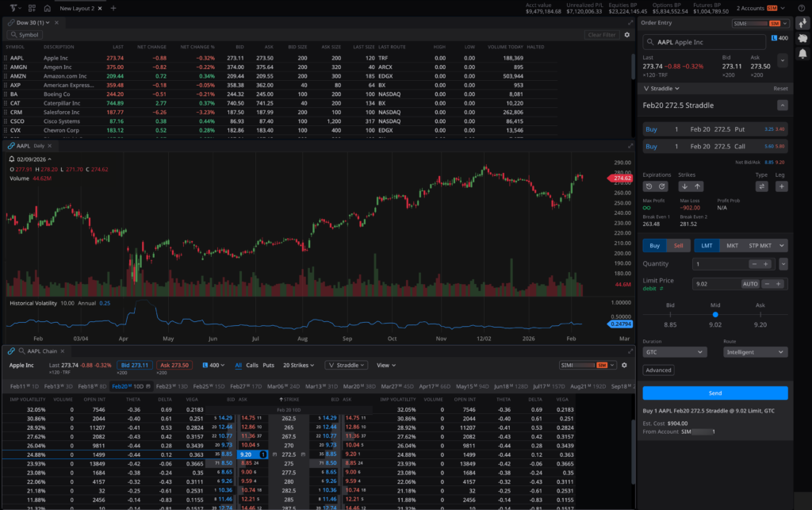
Task: Click the Home icon in the top toolbar
Action: coord(46,8)
